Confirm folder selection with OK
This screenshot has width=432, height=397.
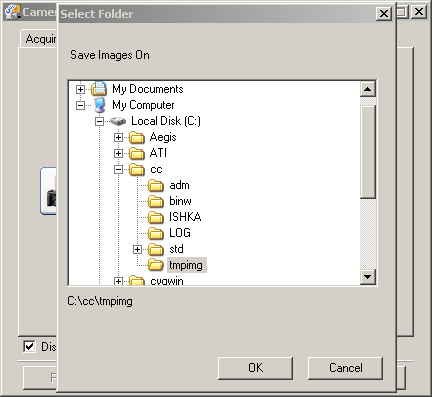(255, 368)
